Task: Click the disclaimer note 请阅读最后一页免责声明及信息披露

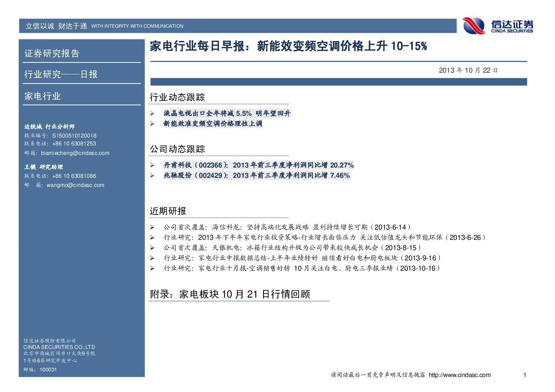Action: (378, 375)
